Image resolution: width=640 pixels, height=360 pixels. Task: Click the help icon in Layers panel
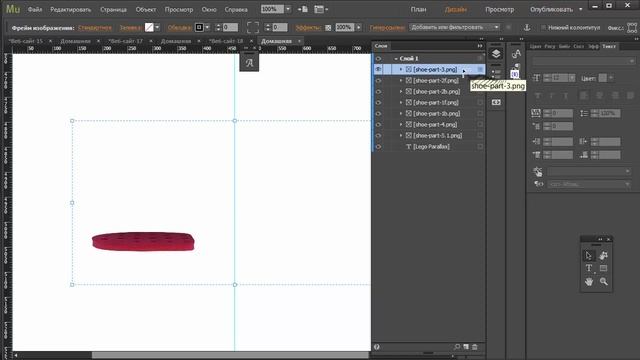pyautogui.click(x=377, y=347)
